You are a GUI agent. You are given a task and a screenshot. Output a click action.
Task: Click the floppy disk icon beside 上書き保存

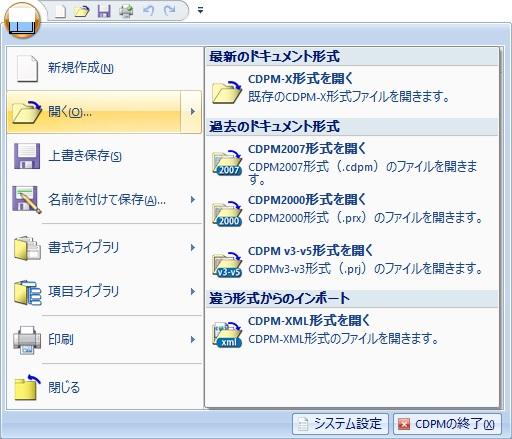point(27,156)
